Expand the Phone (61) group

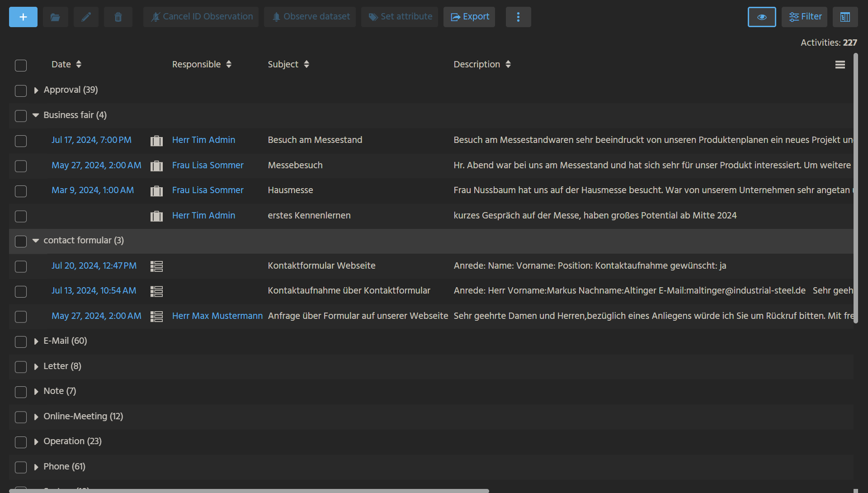[36, 467]
